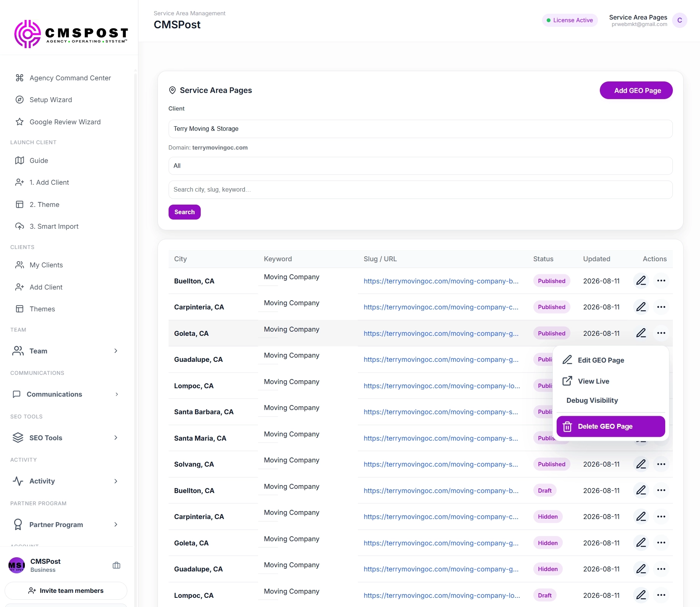The height and width of the screenshot is (607, 700).
Task: Open more actions for Buellton, CA Published row
Action: [x=661, y=281]
